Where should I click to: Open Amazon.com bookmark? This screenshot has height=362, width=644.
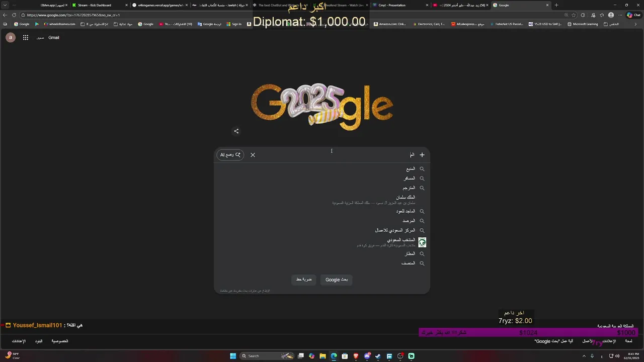(390, 24)
